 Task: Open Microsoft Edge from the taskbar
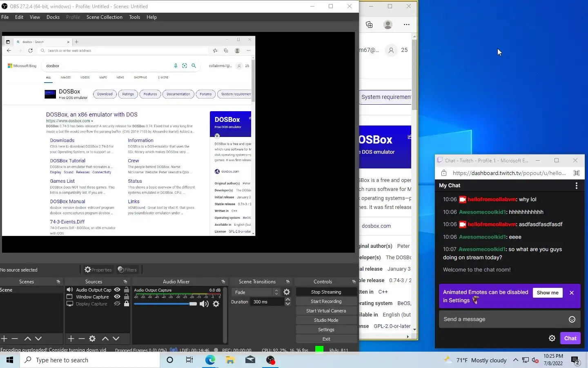210,360
